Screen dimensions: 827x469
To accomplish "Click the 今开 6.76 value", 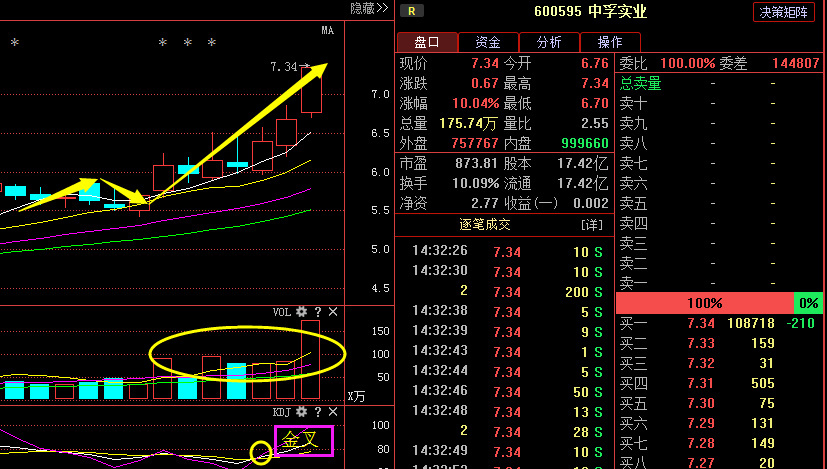I will point(595,63).
